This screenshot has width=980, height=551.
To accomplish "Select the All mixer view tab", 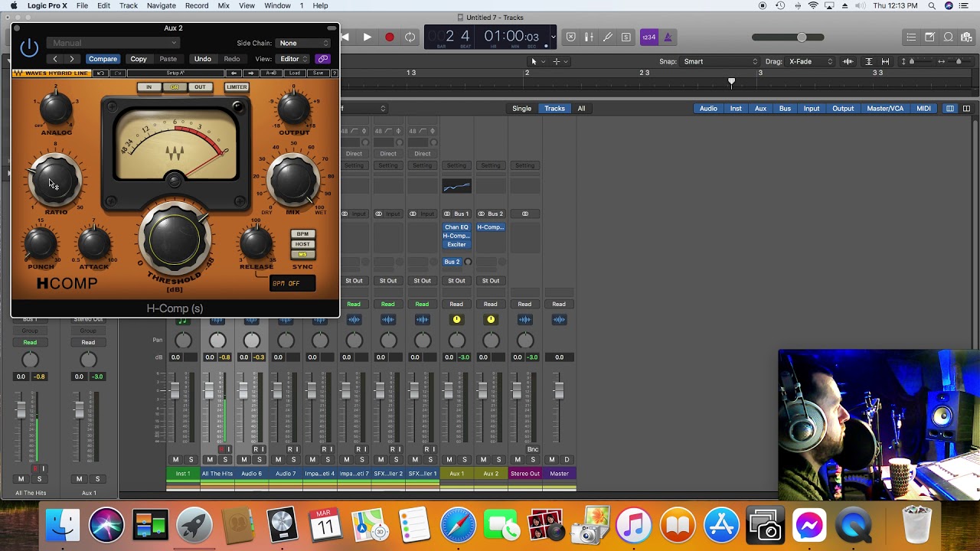I will click(x=581, y=109).
